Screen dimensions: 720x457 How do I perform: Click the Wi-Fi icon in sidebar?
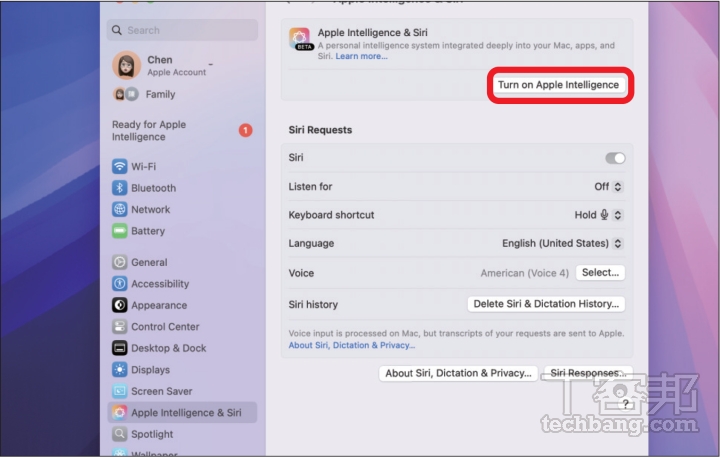[x=119, y=166]
